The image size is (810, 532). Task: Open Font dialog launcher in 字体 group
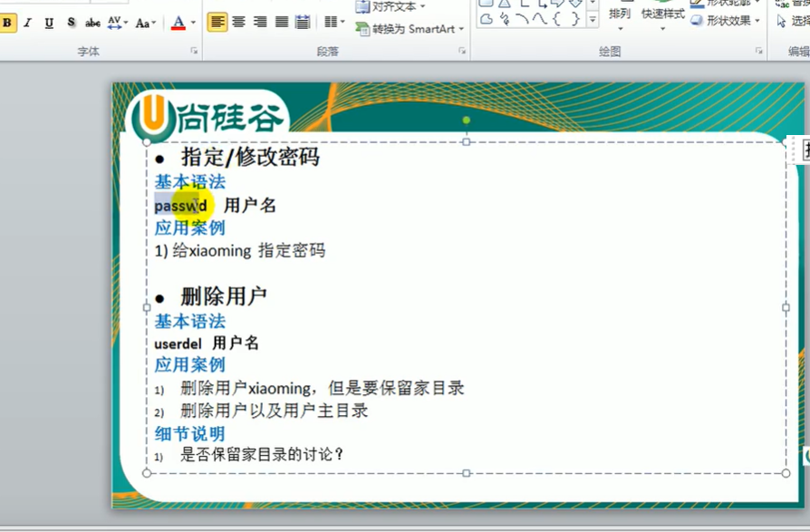pos(194,51)
